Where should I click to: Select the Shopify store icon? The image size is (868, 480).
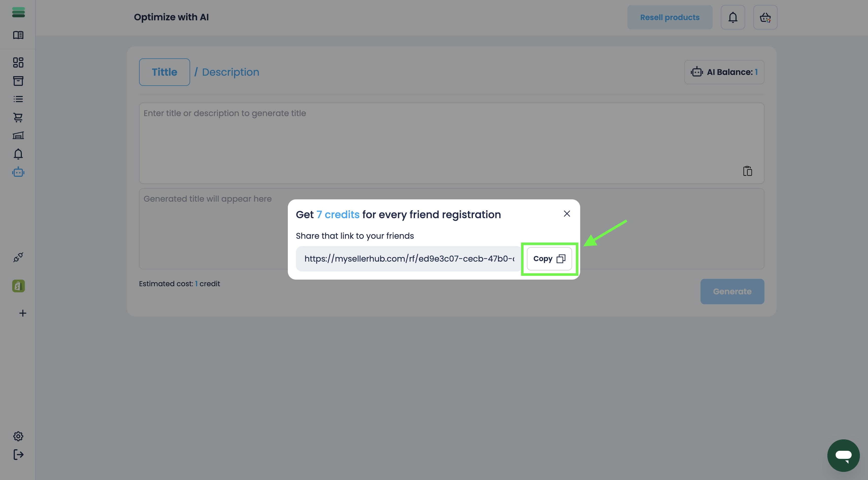click(18, 286)
